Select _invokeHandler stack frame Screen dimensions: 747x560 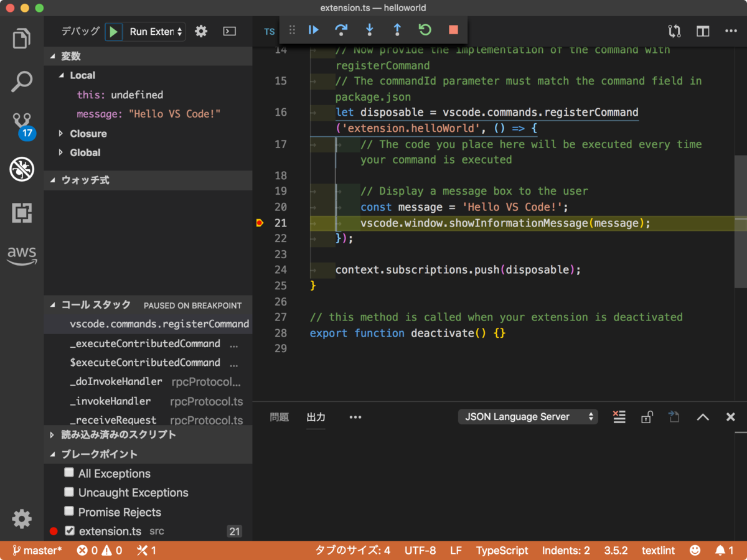(x=148, y=401)
